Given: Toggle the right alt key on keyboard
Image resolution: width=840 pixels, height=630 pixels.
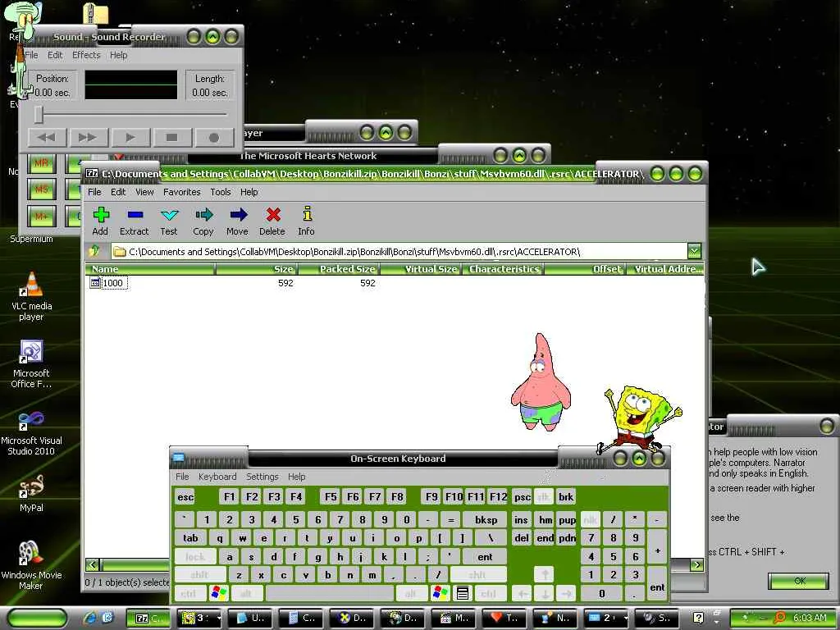Looking at the screenshot, I should [410, 593].
